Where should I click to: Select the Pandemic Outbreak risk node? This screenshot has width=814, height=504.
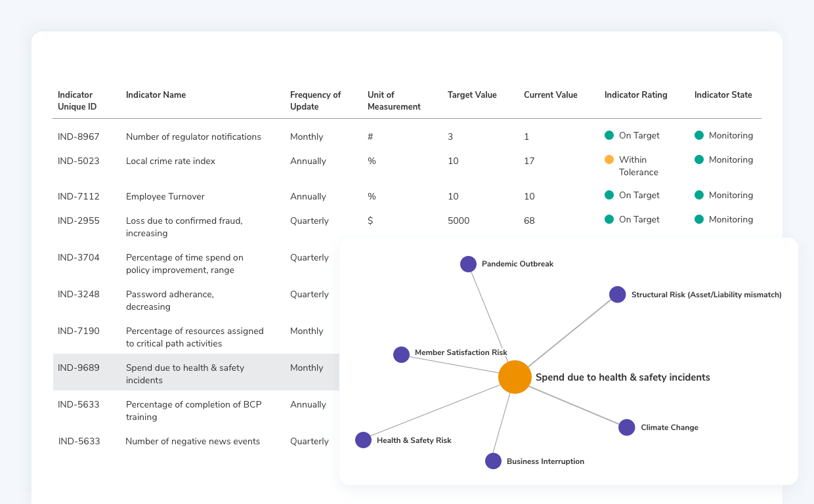(x=468, y=264)
